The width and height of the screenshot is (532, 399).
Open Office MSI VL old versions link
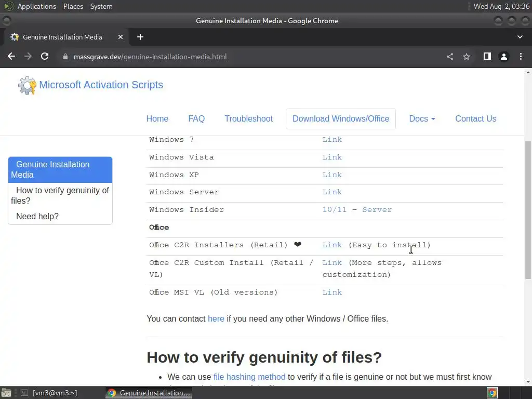[x=332, y=292]
